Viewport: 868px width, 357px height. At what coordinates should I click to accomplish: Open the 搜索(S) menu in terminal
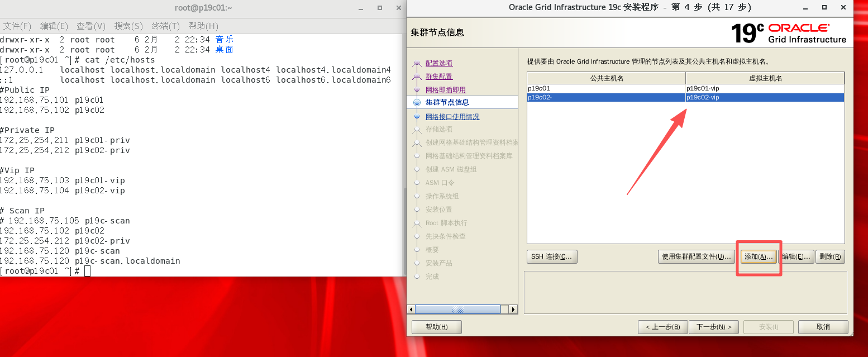[128, 26]
